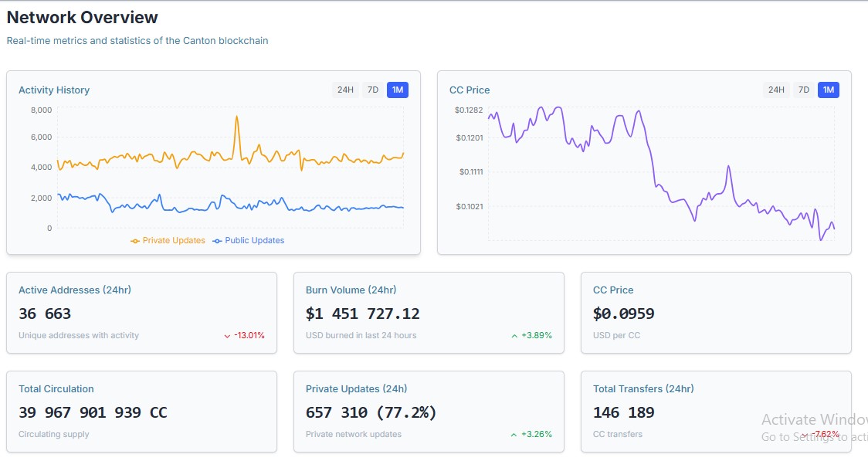Click the Canton blockchain subtitle text
Image resolution: width=868 pixels, height=461 pixels.
click(137, 41)
